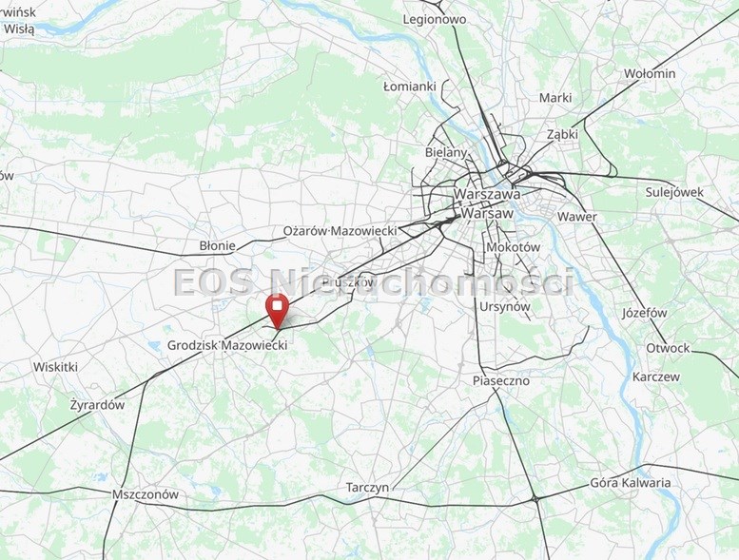The width and height of the screenshot is (739, 560).
Task: Select the Mokotów district label
Action: click(514, 247)
